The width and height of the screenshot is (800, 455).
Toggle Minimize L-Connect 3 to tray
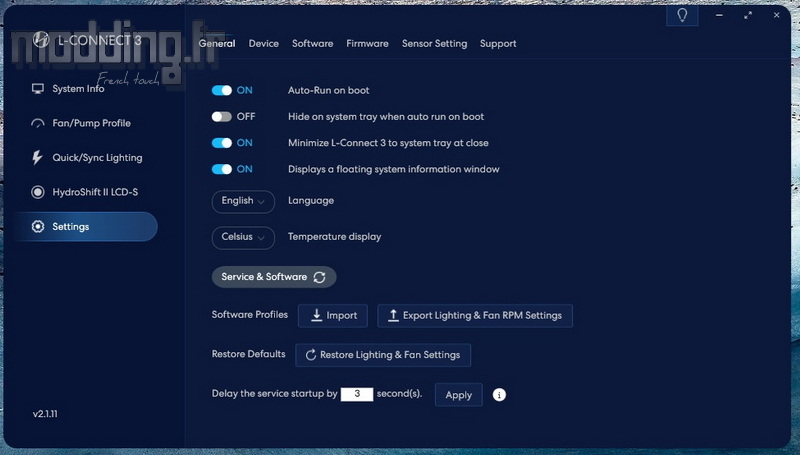tap(222, 143)
